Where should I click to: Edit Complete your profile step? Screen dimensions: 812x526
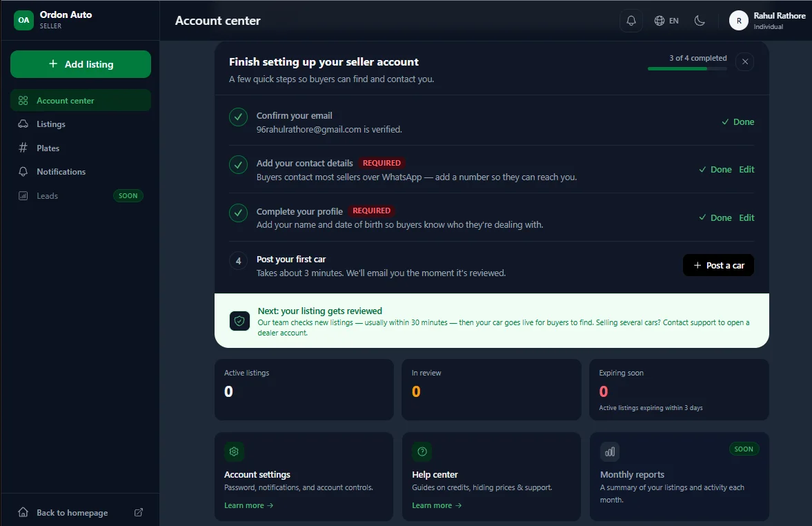pyautogui.click(x=746, y=217)
